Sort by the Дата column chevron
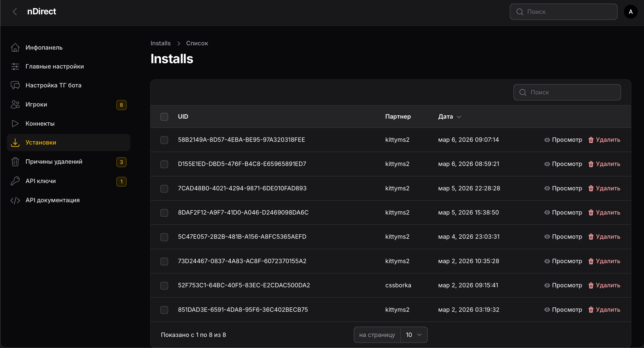 (459, 117)
